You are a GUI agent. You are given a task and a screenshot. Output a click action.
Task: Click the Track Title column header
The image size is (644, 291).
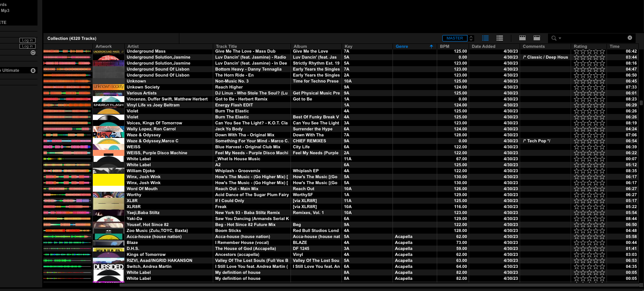(226, 47)
